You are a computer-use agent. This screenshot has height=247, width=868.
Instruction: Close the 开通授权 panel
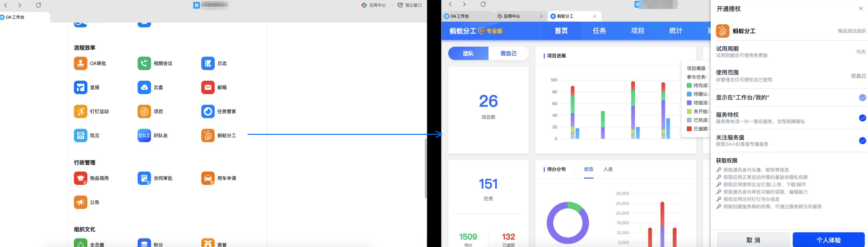(861, 9)
